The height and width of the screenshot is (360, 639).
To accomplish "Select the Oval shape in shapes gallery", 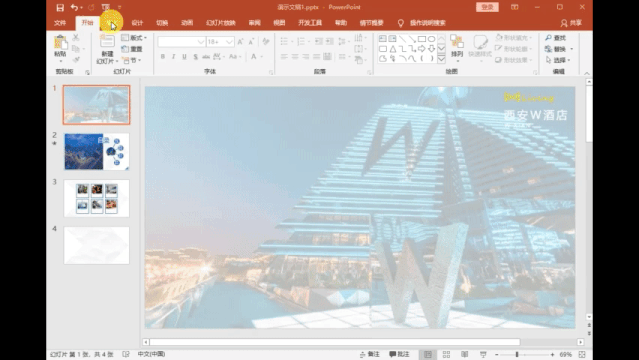I will 431,39.
